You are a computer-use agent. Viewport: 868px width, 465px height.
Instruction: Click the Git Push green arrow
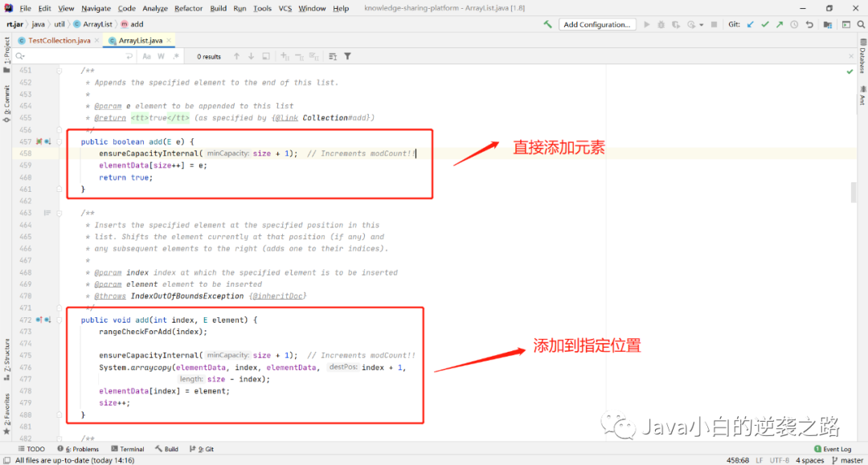coord(780,24)
